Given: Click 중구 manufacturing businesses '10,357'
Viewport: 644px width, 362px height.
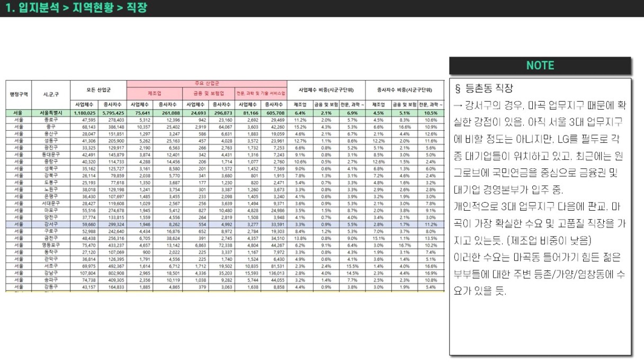Looking at the screenshot, I should click(144, 127).
